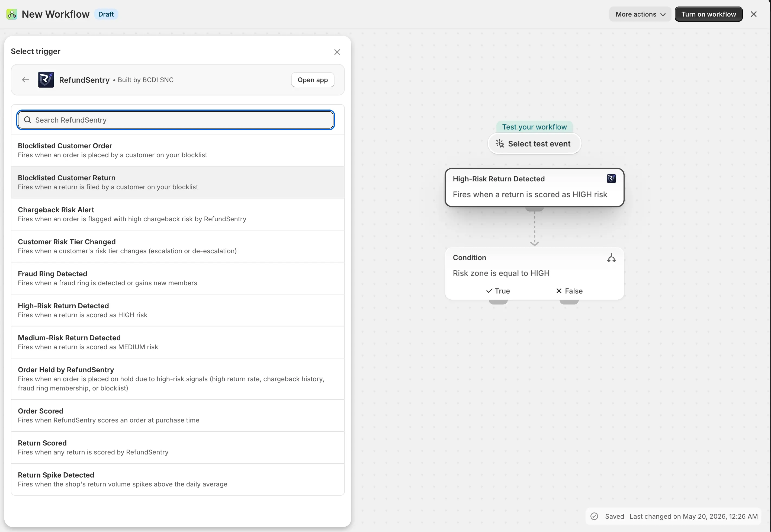Click Select test event button
Screen dimensions: 771x532
coord(534,144)
